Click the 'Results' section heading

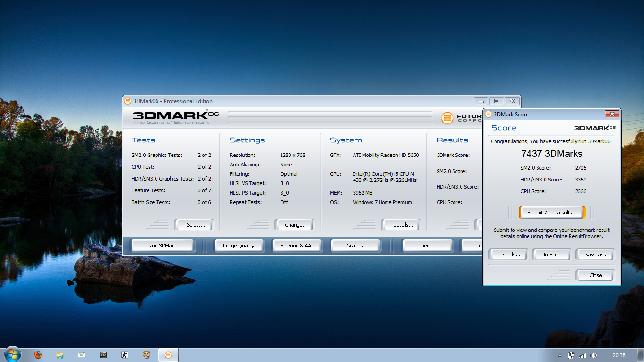point(452,140)
